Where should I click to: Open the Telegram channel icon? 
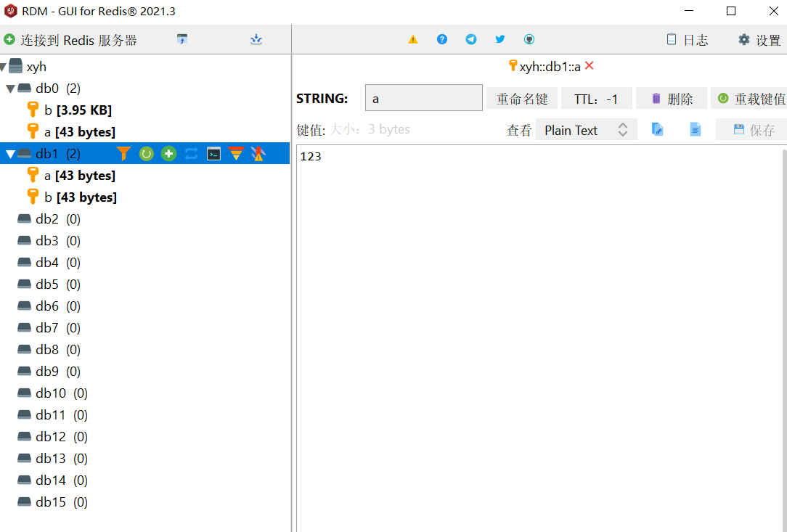(x=470, y=39)
